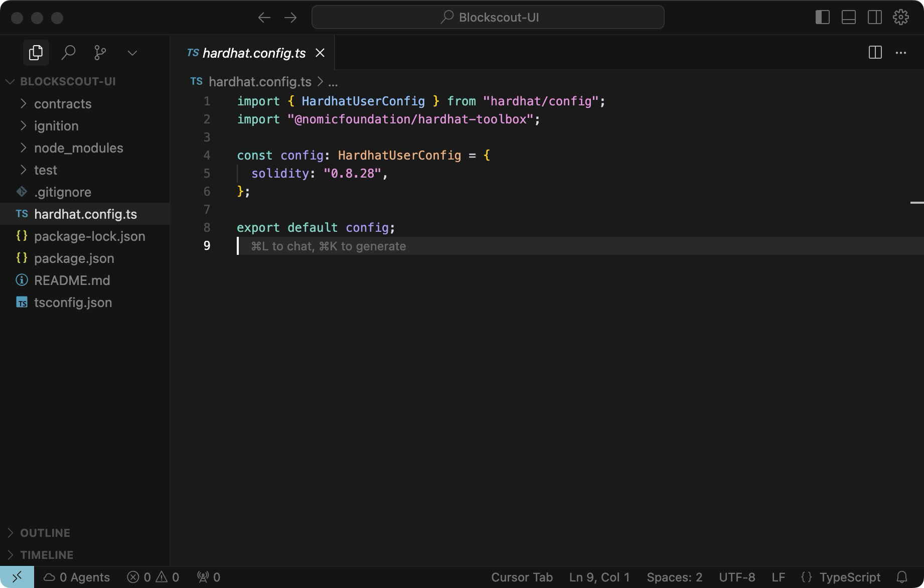Click line number 4 in the gutter

tap(207, 156)
